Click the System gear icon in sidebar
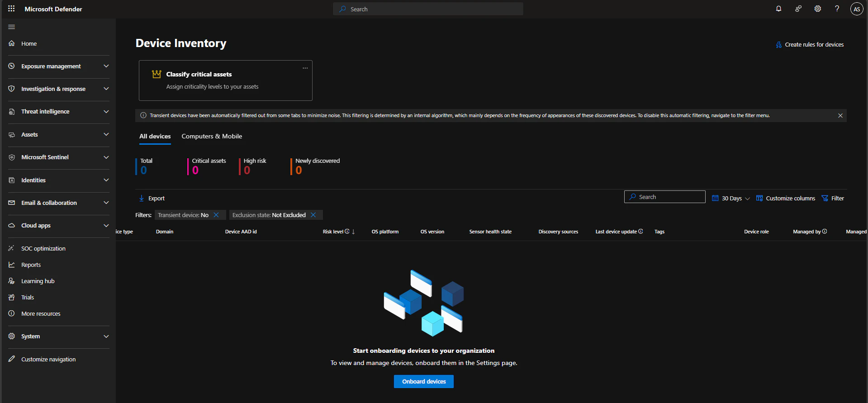Screen dimensions: 868x403 click(12, 336)
